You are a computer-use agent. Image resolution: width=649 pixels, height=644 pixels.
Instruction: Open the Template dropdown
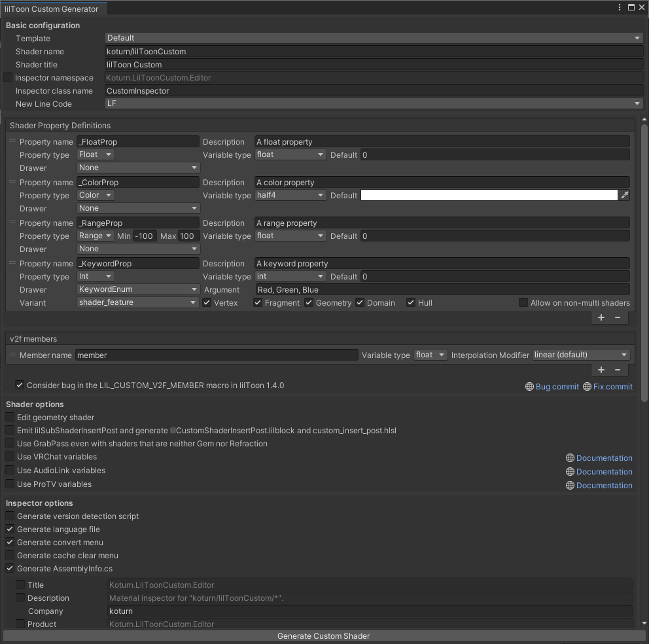[374, 38]
